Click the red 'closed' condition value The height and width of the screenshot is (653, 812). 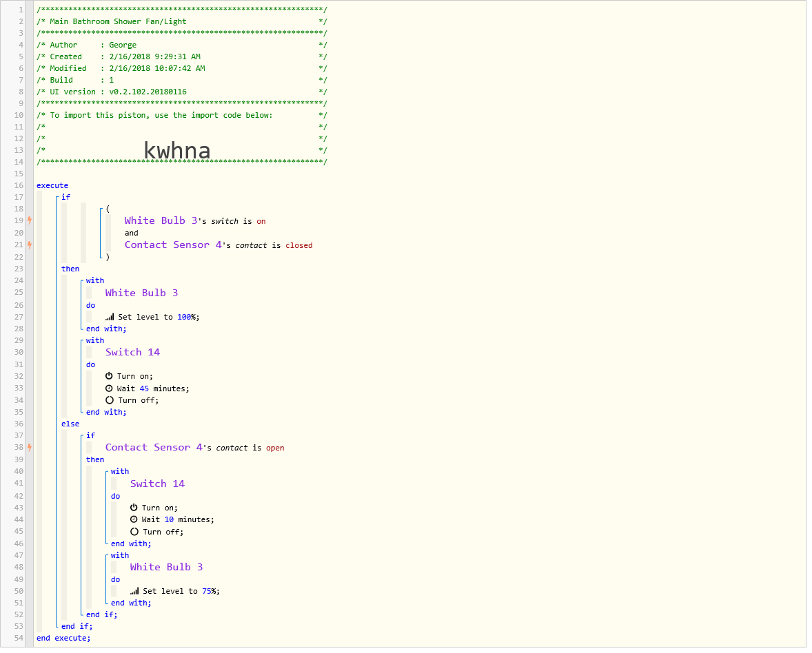coord(298,245)
